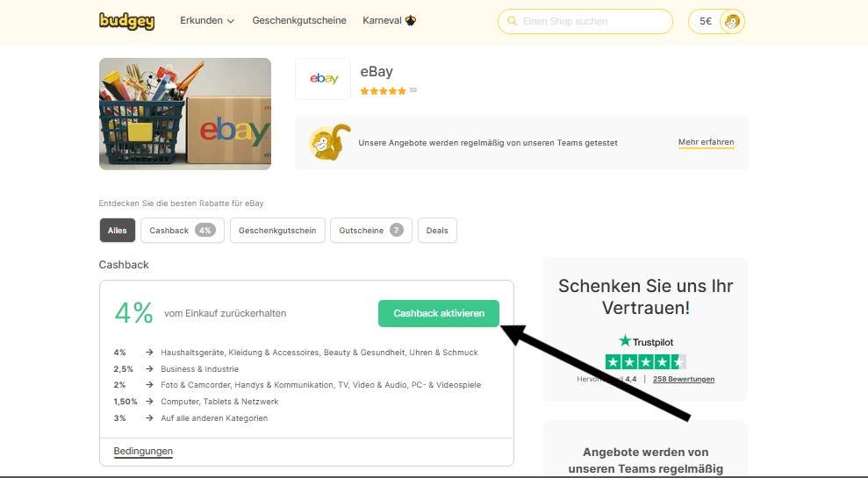The image size is (868, 478).
Task: Select the Deals filter tab
Action: 437,230
